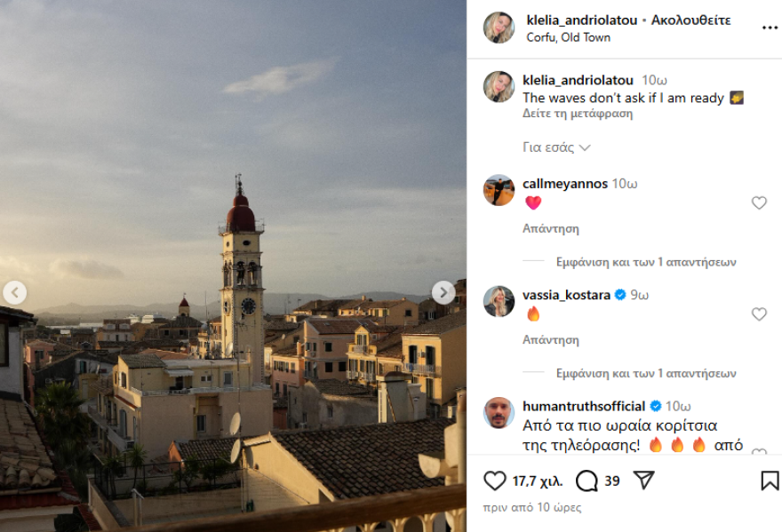This screenshot has height=532, width=782.
Task: Save the post with the bookmark icon
Action: (770, 480)
